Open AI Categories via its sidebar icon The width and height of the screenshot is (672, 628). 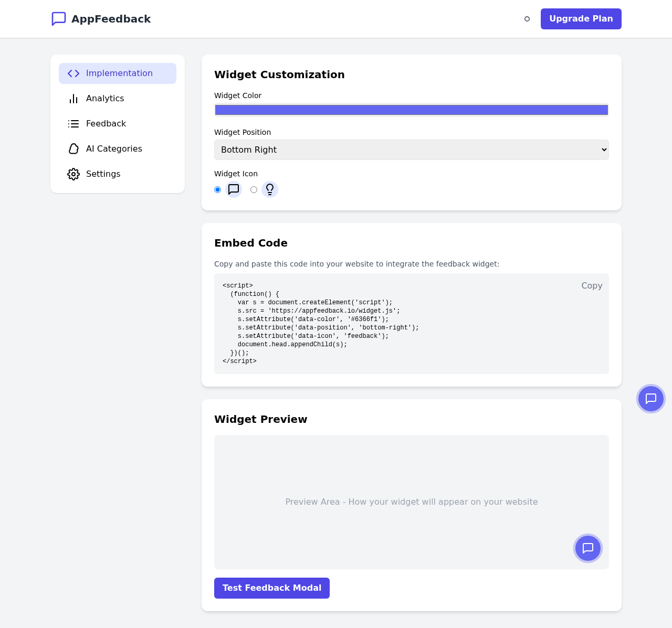click(x=73, y=148)
